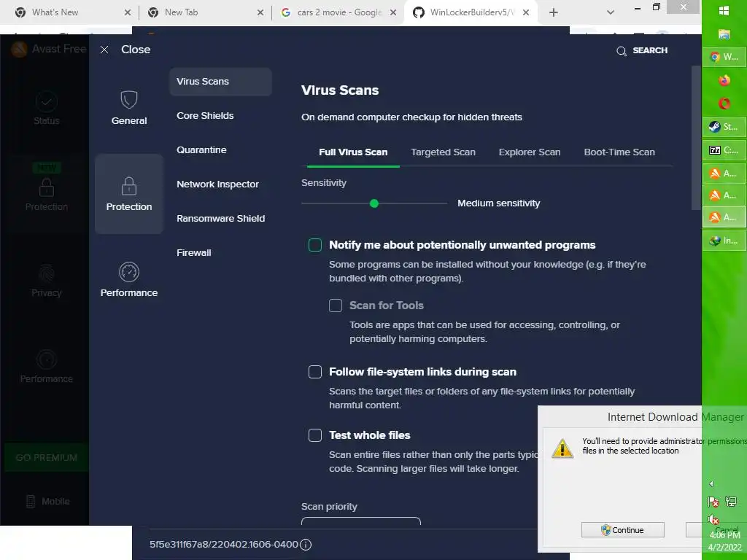Screen dimensions: 747x560
Task: Enable Notify me about potentially unwanted programs
Action: pyautogui.click(x=315, y=245)
